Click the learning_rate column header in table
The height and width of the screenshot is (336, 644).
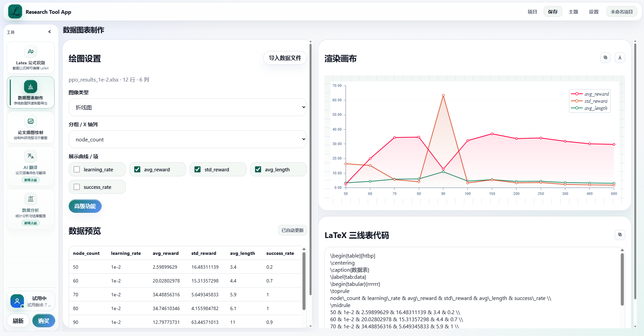coord(126,253)
